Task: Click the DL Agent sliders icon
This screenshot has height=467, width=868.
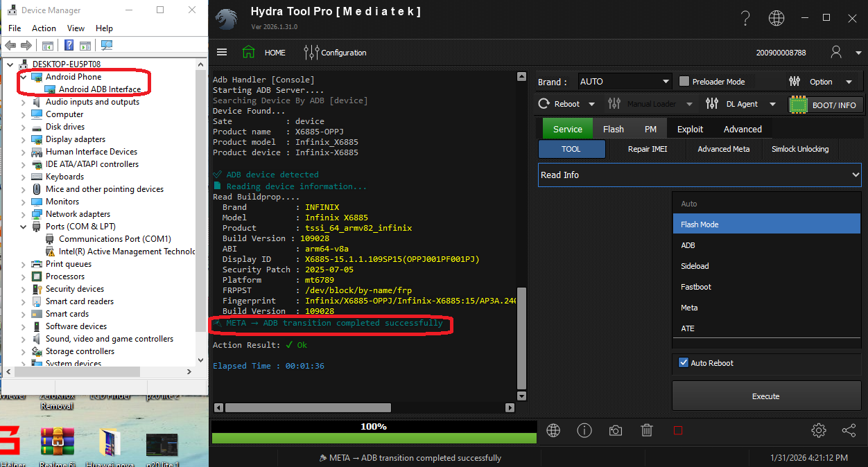Action: pyautogui.click(x=712, y=104)
